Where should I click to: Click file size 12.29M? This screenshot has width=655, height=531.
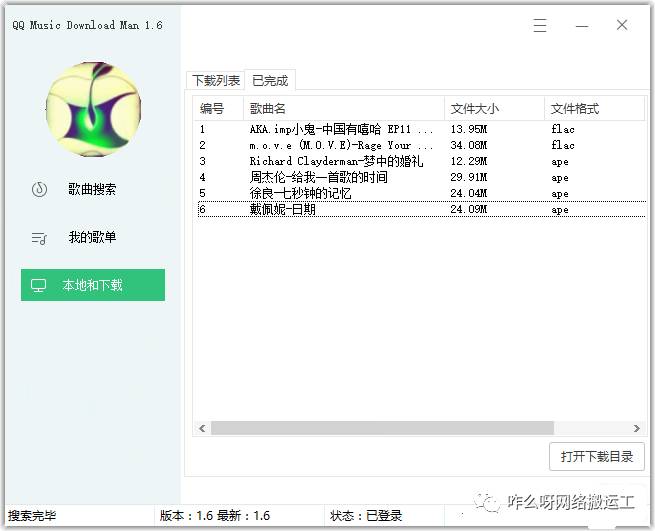point(469,161)
